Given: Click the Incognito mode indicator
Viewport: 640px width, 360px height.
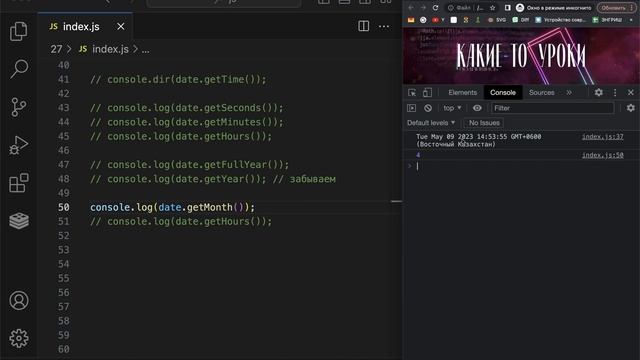Looking at the screenshot, I should 553,8.
